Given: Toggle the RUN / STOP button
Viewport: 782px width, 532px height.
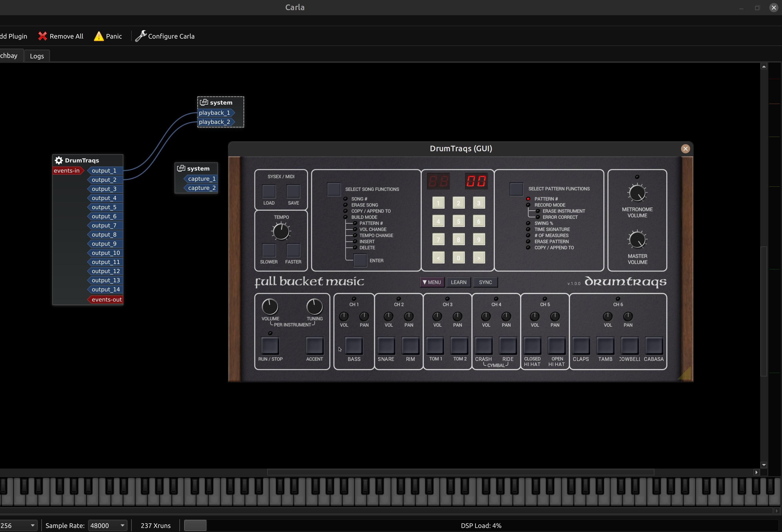Looking at the screenshot, I should (270, 346).
